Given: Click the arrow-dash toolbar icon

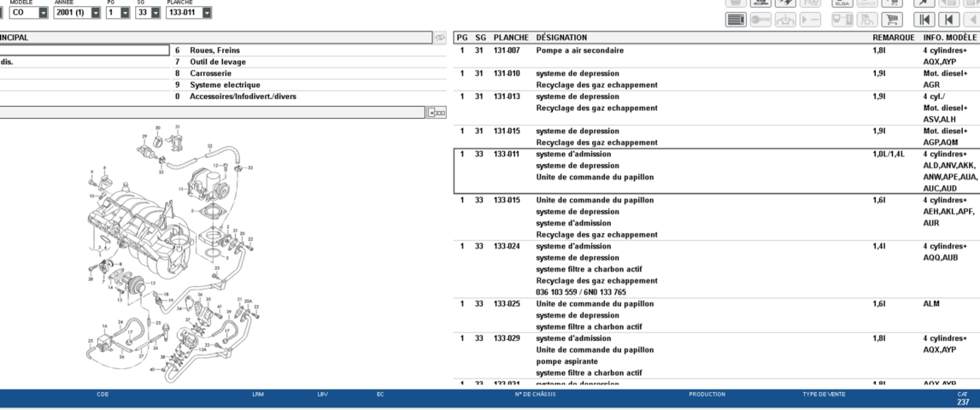Looking at the screenshot, I should [810, 20].
